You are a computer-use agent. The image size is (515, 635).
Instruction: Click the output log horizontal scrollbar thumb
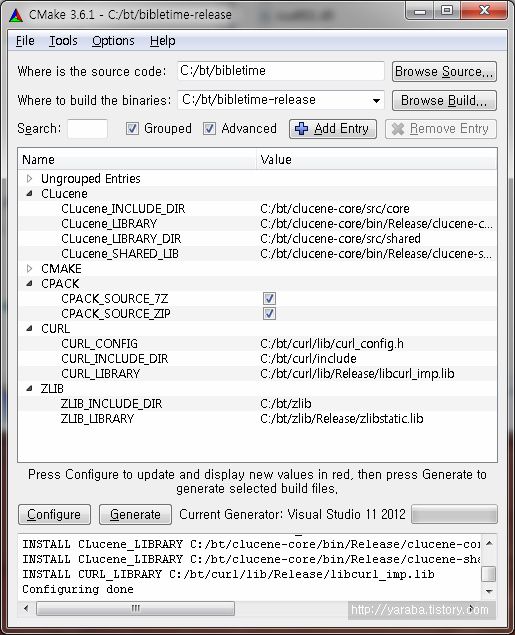pos(135,608)
